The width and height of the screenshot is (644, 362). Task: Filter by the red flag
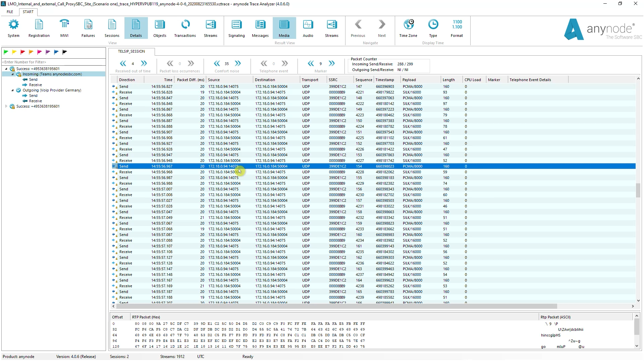click(22, 52)
